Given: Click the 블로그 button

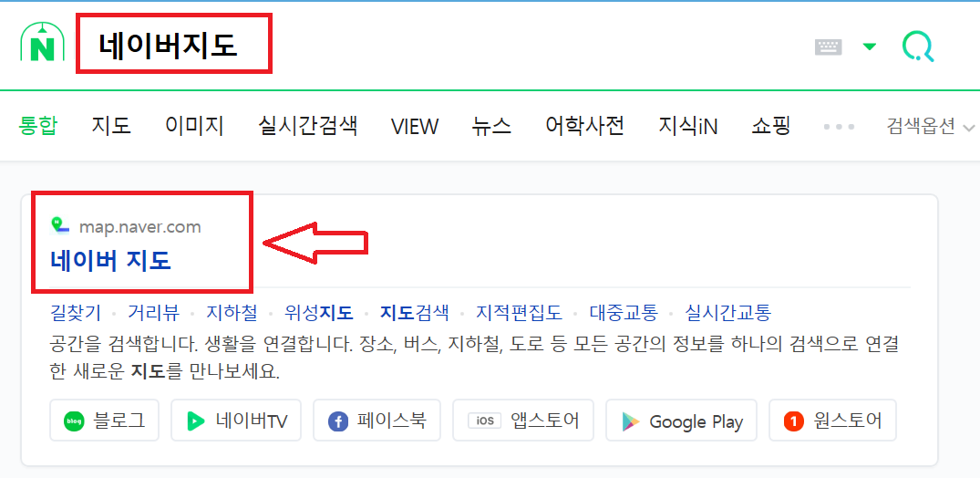Looking at the screenshot, I should pos(104,421).
